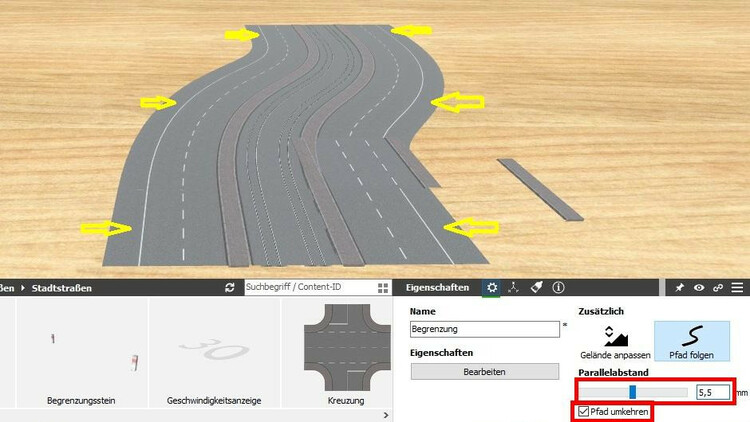This screenshot has width=750, height=422.
Task: Click the link chain icon in the header
Action: click(x=718, y=288)
